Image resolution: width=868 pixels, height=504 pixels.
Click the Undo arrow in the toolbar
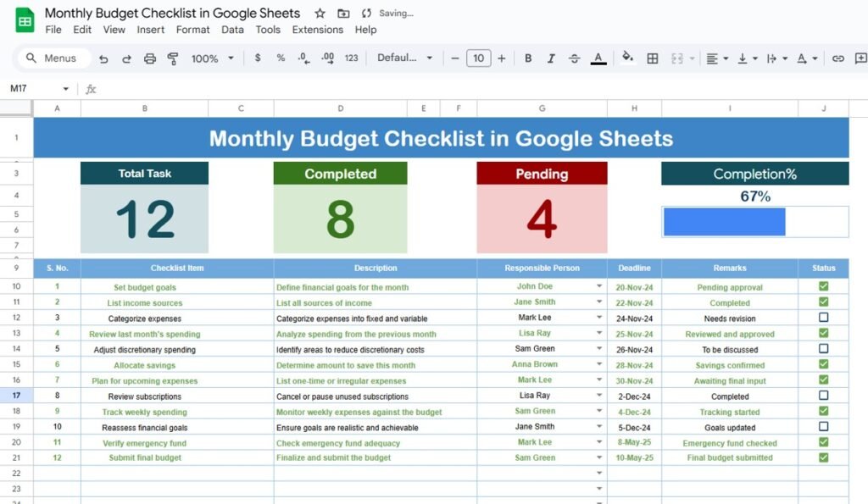[103, 58]
